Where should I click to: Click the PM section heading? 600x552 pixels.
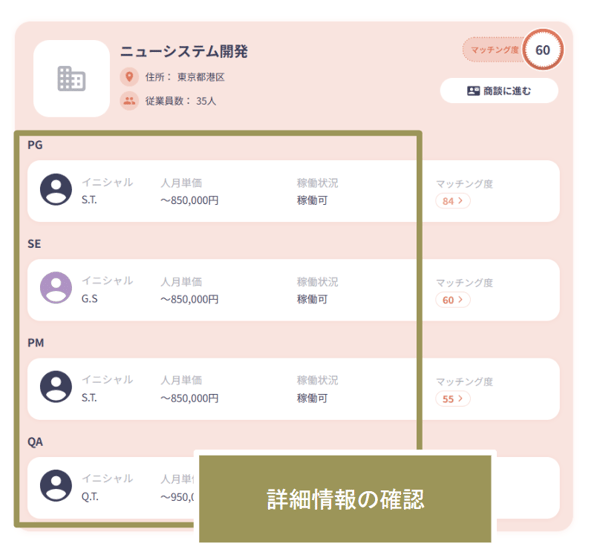[x=36, y=343]
